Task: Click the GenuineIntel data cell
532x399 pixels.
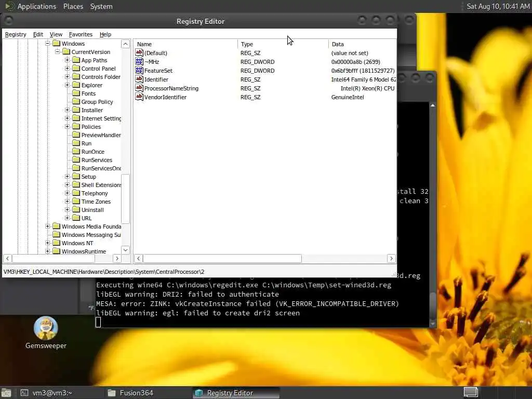Action: pyautogui.click(x=348, y=97)
